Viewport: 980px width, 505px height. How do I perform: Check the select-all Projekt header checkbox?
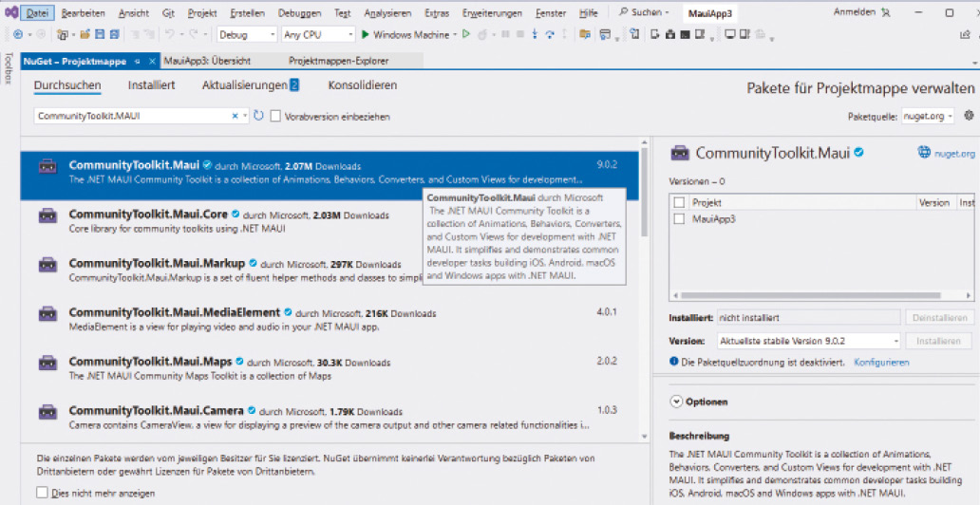pyautogui.click(x=679, y=202)
